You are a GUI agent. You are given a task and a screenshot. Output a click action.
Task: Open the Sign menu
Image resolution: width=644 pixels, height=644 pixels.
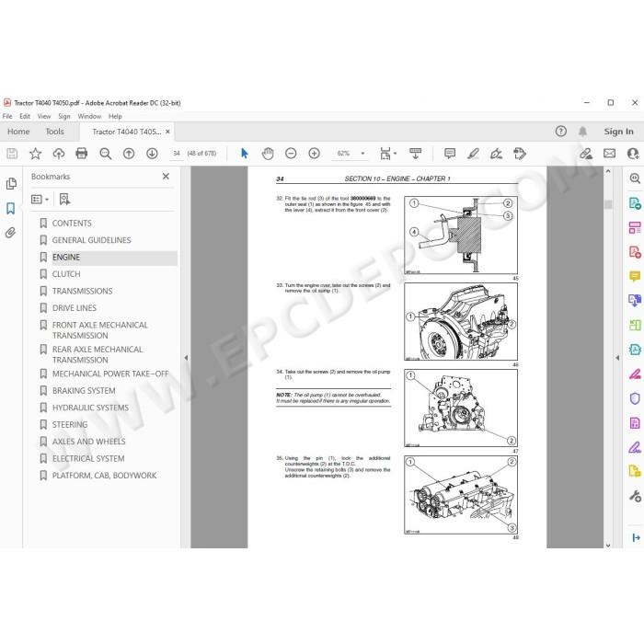(x=64, y=116)
